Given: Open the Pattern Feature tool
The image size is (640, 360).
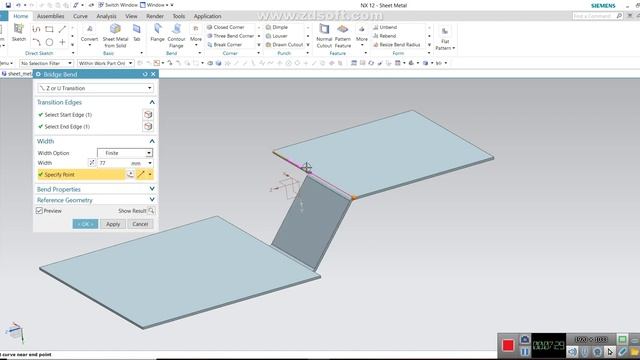Looking at the screenshot, I should (x=342, y=36).
